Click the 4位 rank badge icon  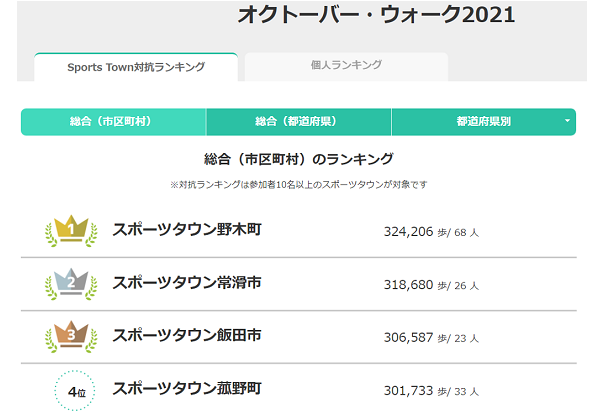[x=72, y=390]
